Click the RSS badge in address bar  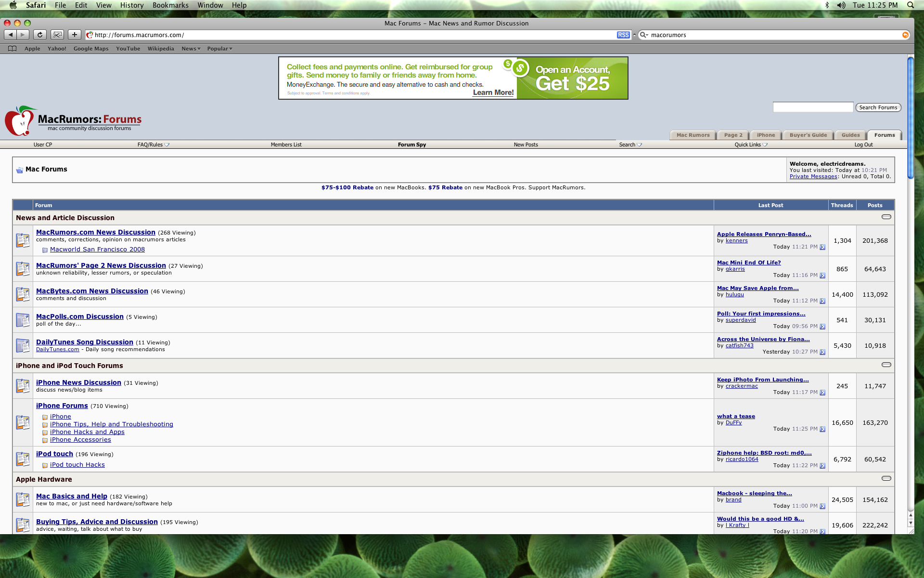tap(623, 35)
